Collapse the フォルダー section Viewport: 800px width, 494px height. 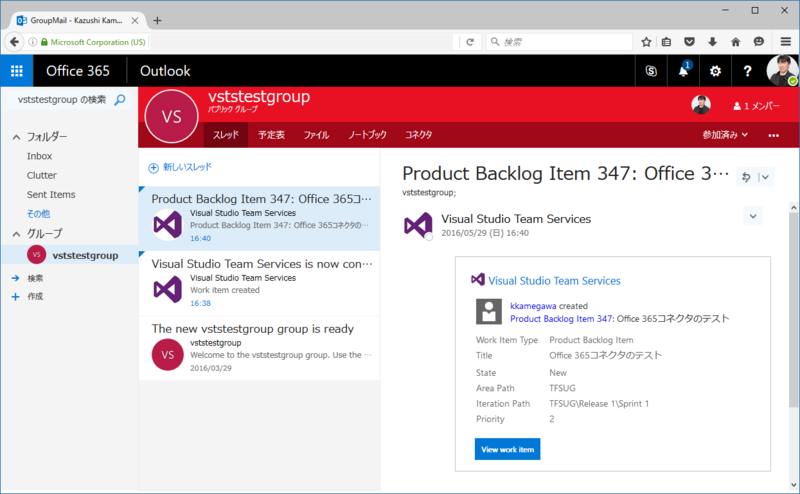pos(16,137)
